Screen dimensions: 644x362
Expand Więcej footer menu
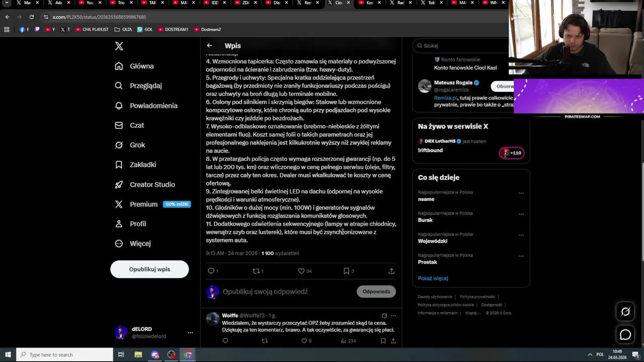pos(472,313)
